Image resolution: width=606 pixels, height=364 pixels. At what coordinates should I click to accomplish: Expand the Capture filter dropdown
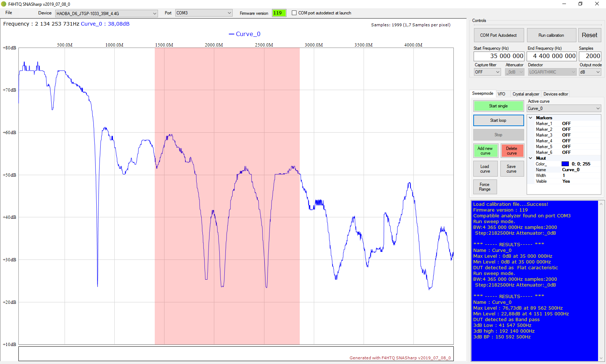pos(487,72)
